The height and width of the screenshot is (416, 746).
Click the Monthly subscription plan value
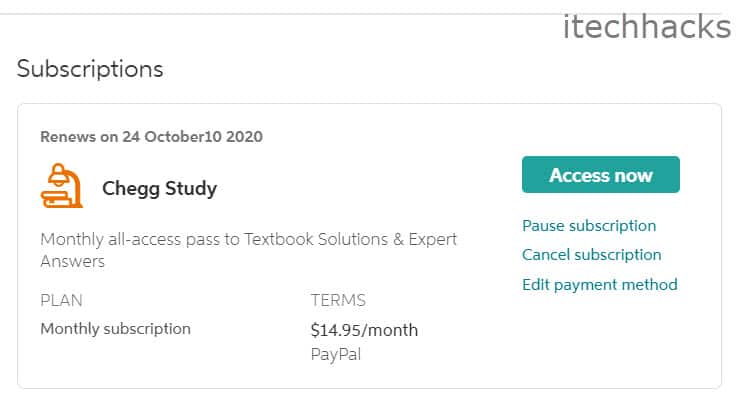click(115, 328)
